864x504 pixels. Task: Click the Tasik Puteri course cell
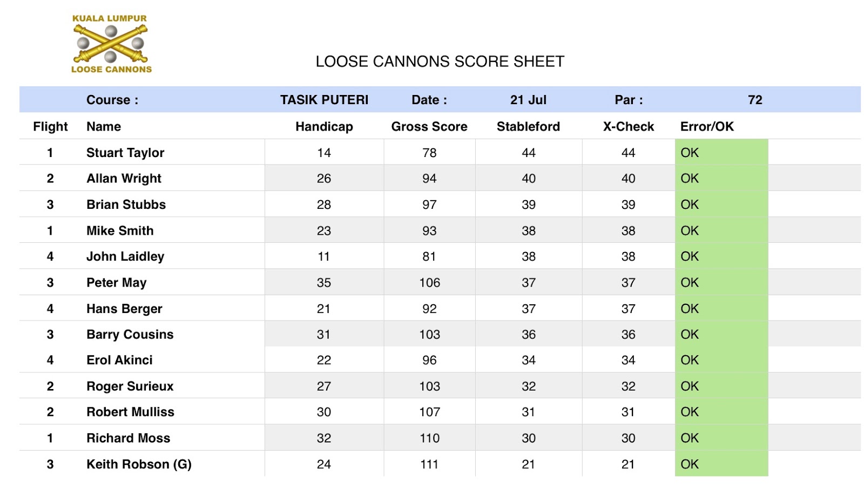pos(324,100)
